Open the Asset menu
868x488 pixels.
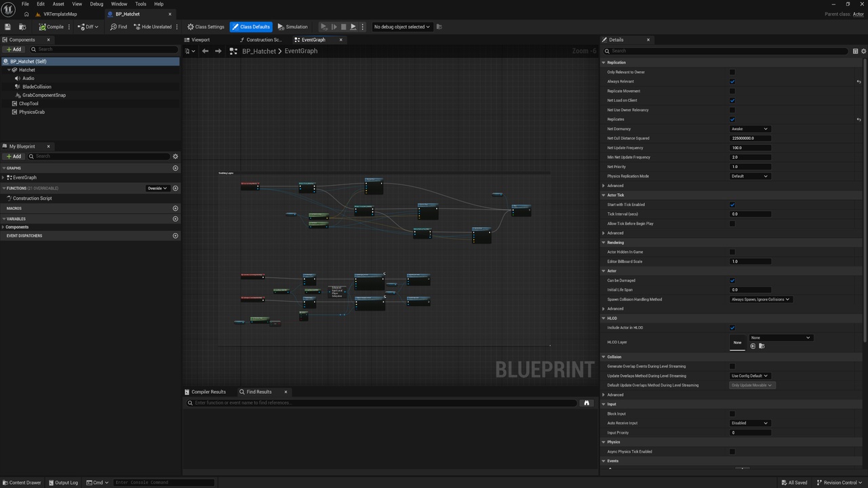pos(58,4)
